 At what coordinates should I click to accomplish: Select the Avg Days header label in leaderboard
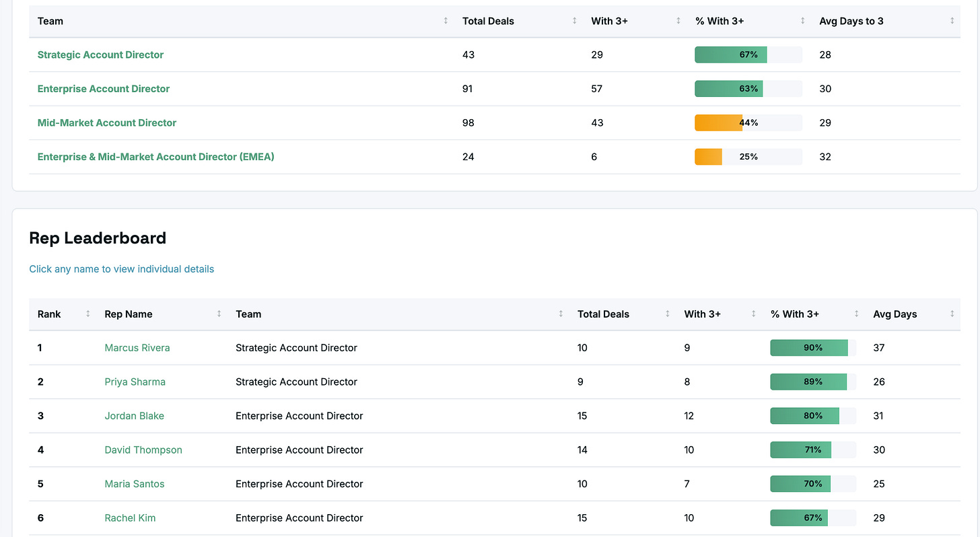pyautogui.click(x=895, y=314)
